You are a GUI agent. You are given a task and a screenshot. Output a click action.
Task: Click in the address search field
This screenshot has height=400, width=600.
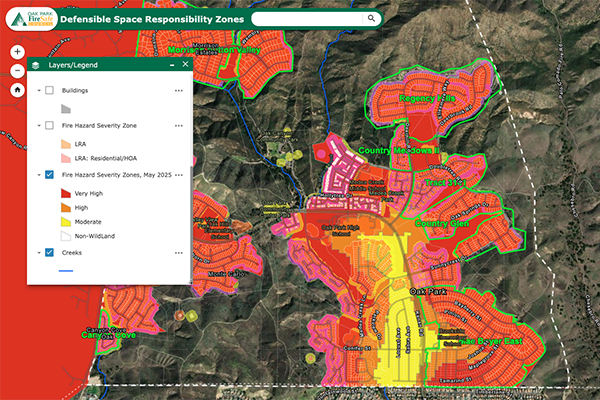(x=305, y=18)
